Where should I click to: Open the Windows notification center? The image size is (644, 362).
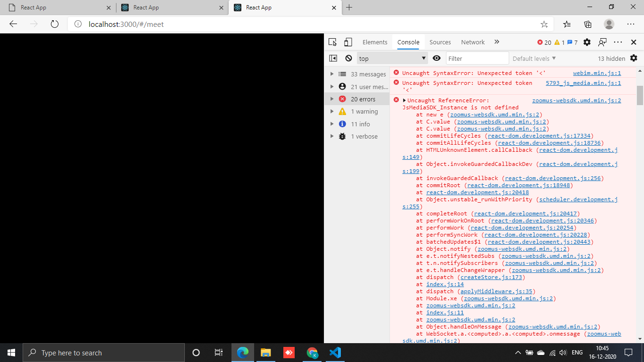coord(628,353)
